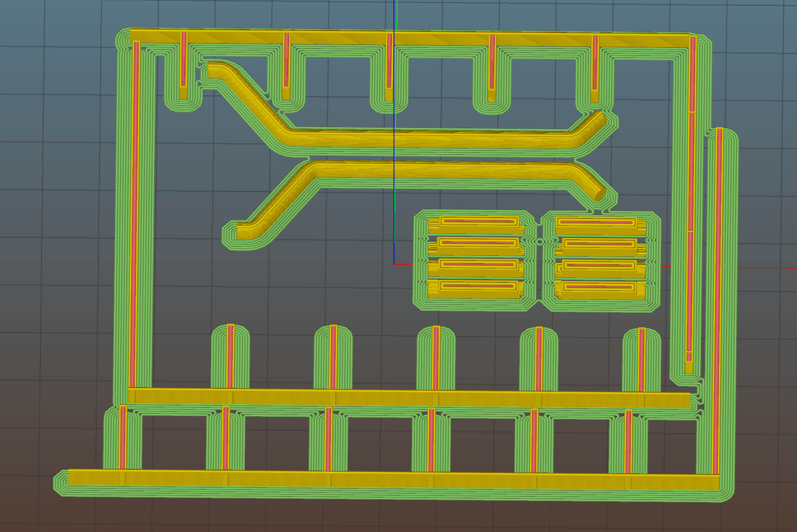Click leftmost standing peg in middle row
Viewport: 797px width, 532px height.
tap(230, 355)
